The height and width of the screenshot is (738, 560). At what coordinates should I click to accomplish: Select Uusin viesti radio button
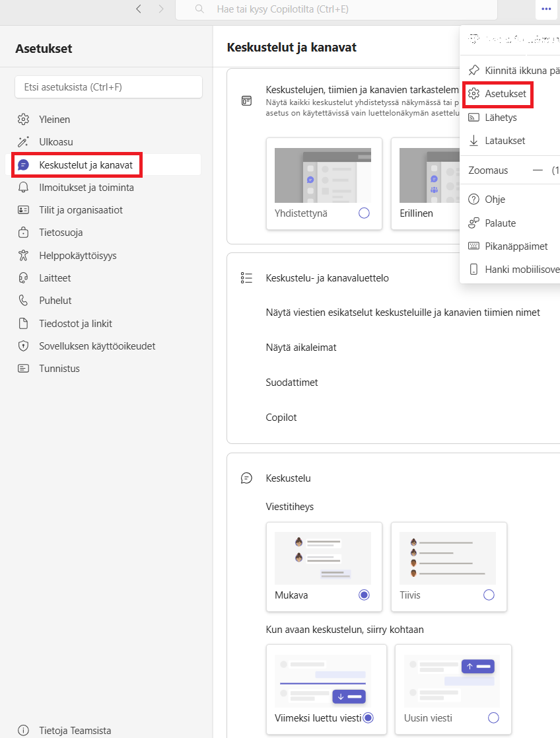click(493, 718)
